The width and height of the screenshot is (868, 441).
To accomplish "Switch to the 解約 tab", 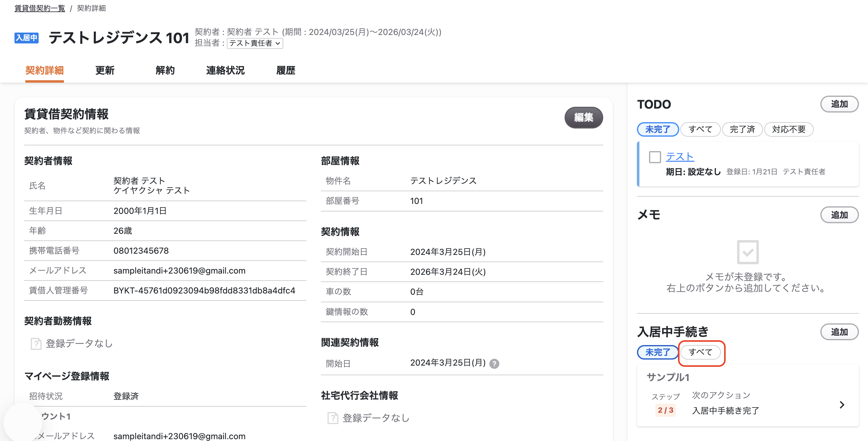I will coord(165,70).
